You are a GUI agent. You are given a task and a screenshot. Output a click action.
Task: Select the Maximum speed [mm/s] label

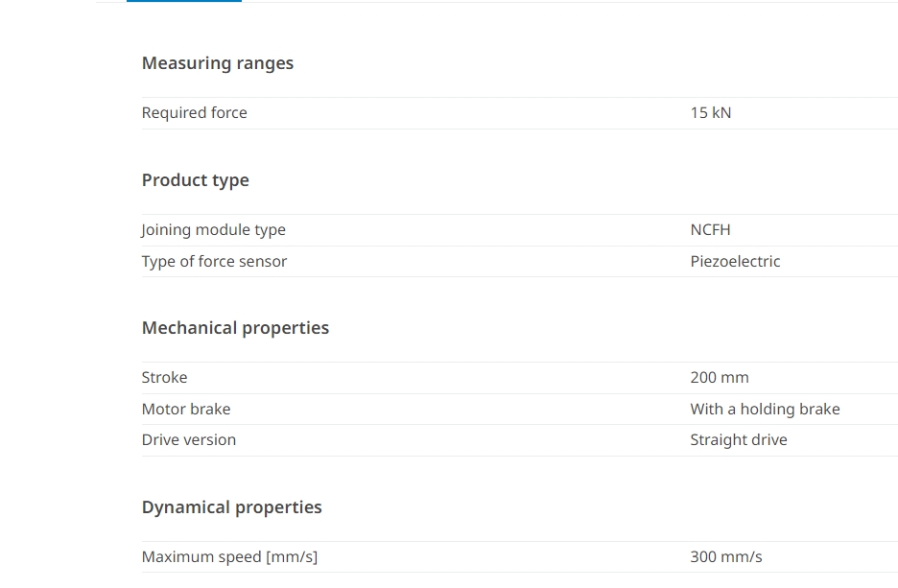(229, 557)
